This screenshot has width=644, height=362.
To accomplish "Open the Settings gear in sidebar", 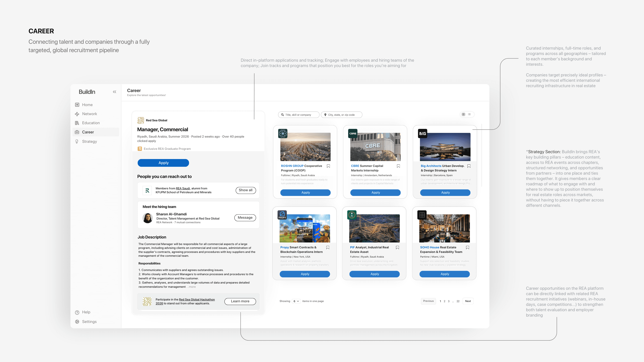I will (77, 322).
